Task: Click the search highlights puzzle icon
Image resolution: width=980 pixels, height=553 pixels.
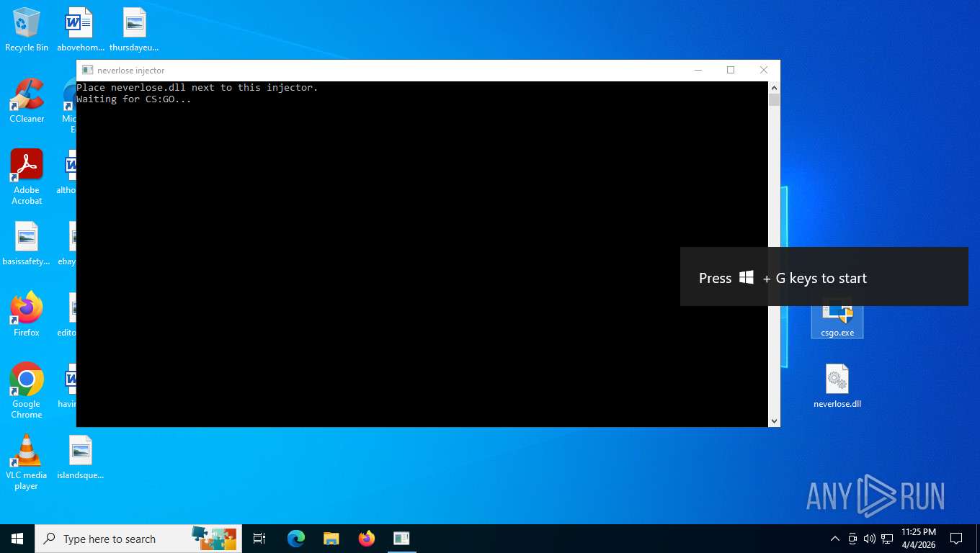Action: pyautogui.click(x=214, y=538)
